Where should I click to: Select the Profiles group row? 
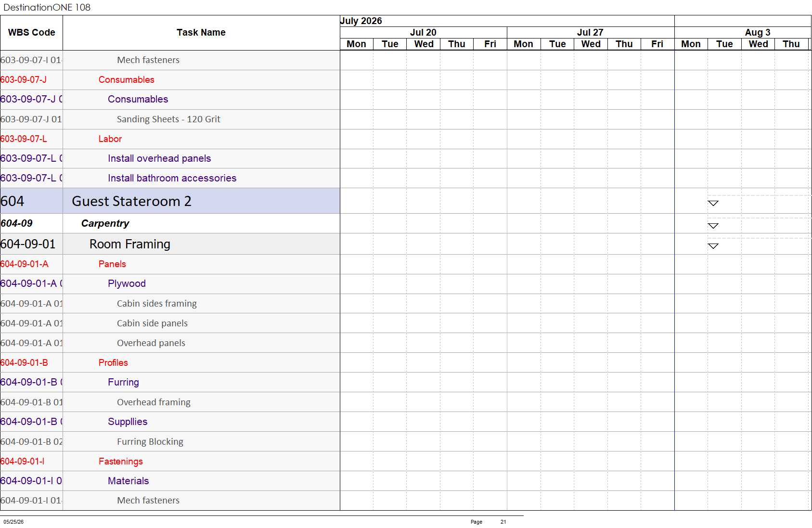pos(201,362)
